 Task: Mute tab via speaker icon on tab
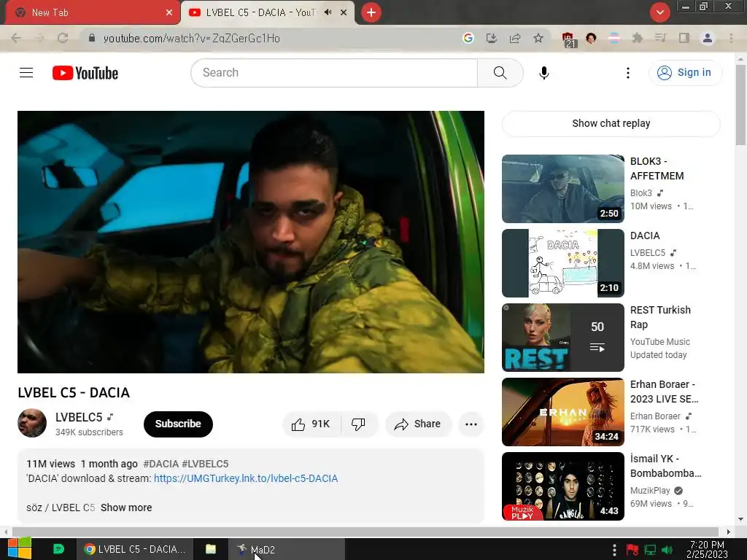(328, 12)
